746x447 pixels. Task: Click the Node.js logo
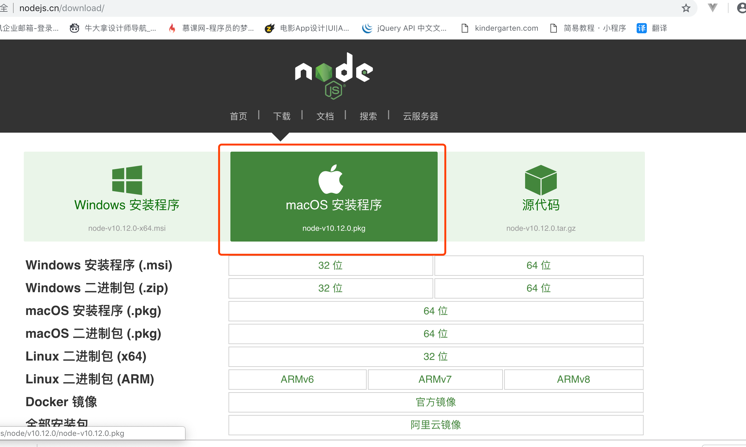[334, 76]
